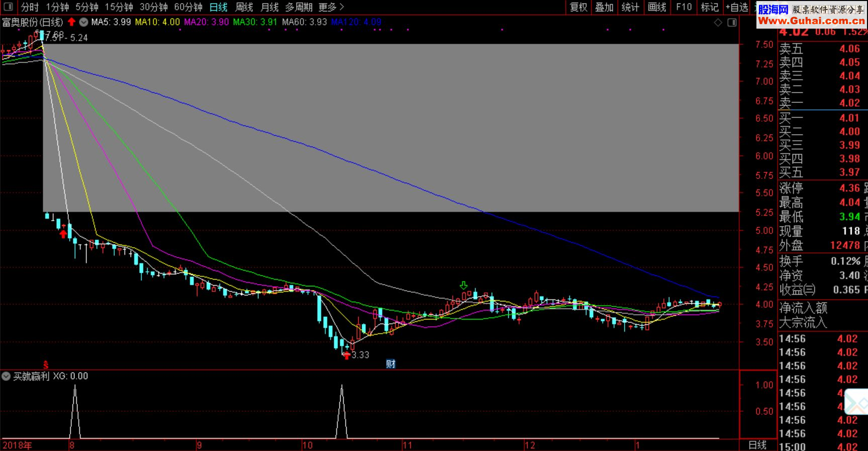This screenshot has height=451, width=868.
Task: Click the green down arrow marker on chart
Action: pyautogui.click(x=463, y=285)
